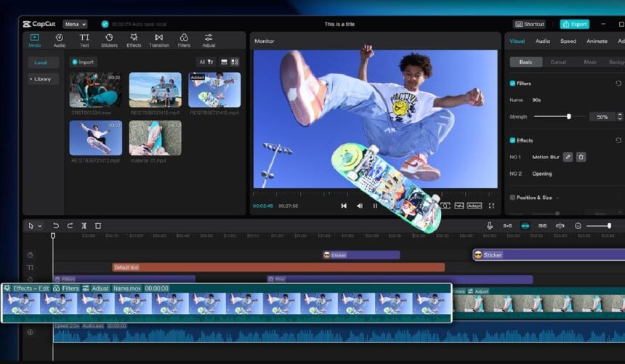Viewport: 625px width, 364px height.
Task: Switch to the Visual tab
Action: (517, 41)
